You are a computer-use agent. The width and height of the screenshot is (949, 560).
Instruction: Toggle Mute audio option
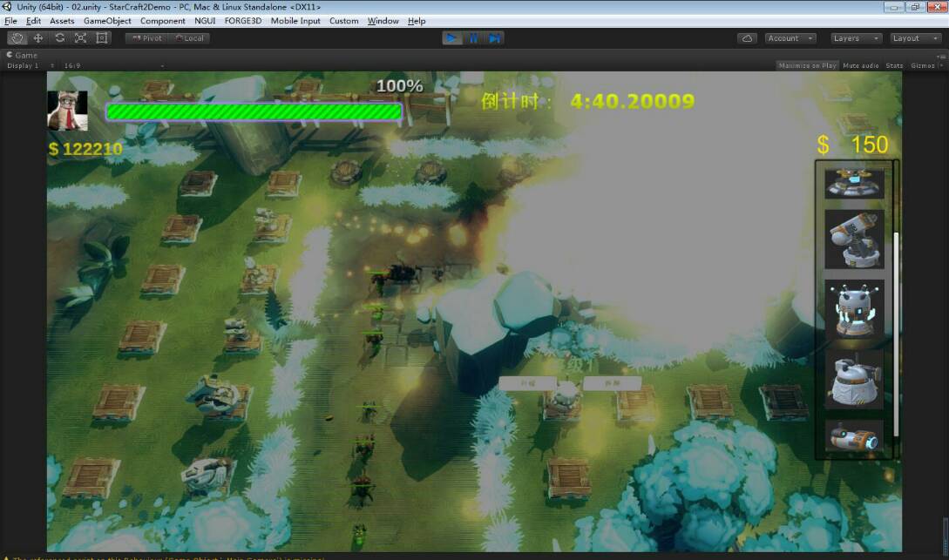[861, 65]
